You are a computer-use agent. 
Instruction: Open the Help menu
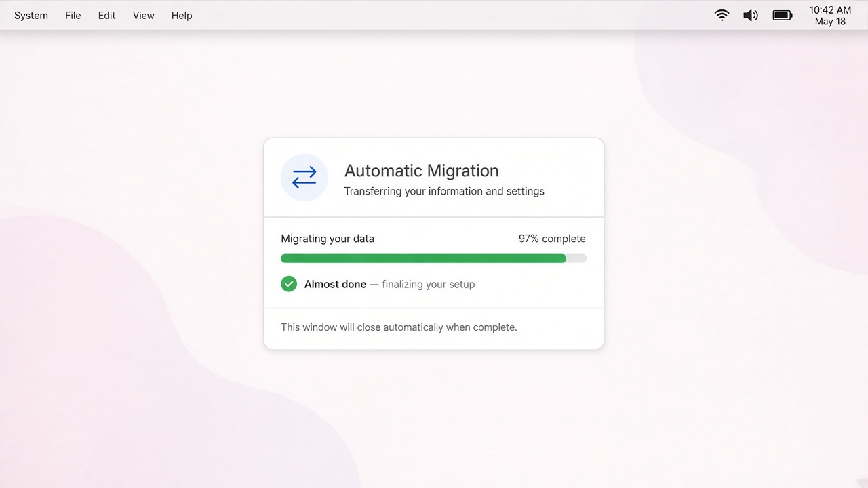click(x=182, y=15)
